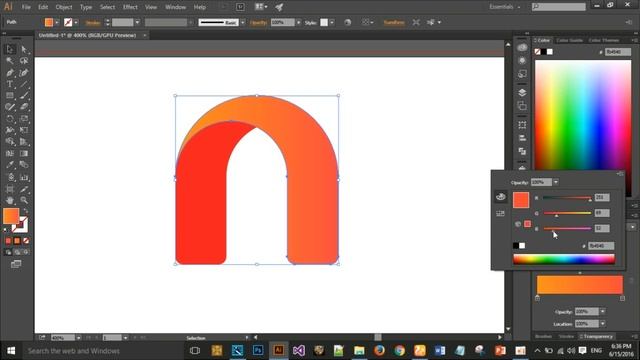Select the Rectangle tool
The width and height of the screenshot is (640, 360).
pos(10,96)
